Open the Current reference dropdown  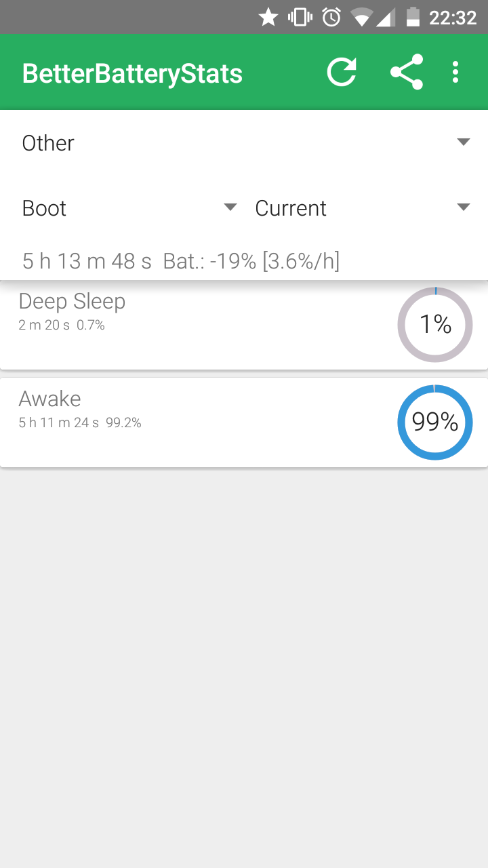(x=362, y=208)
